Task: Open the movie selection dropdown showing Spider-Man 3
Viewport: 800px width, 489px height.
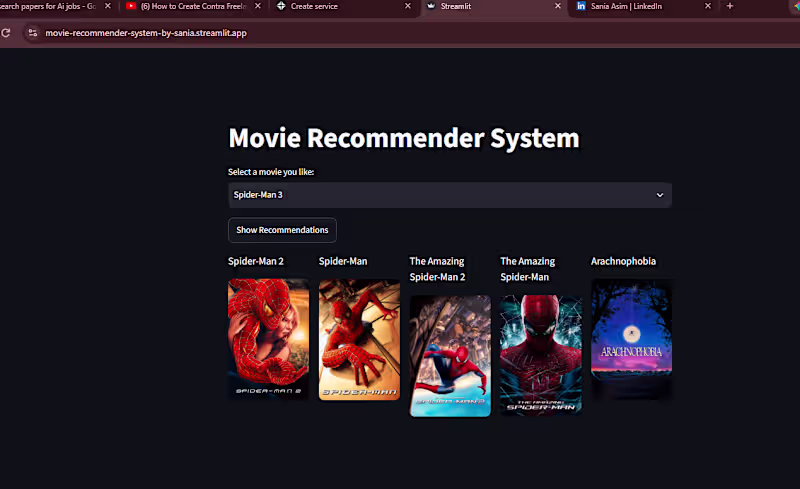Action: click(x=449, y=195)
